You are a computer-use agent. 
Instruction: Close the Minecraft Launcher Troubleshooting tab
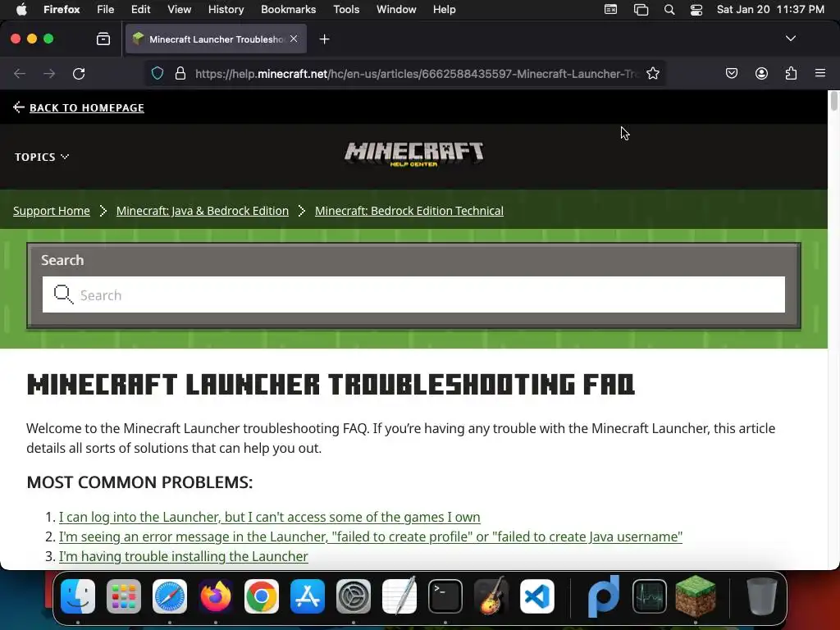[x=294, y=39]
